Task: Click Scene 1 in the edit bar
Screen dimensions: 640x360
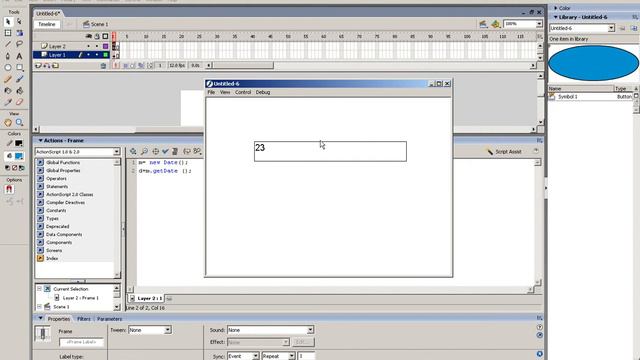Action: click(x=96, y=24)
